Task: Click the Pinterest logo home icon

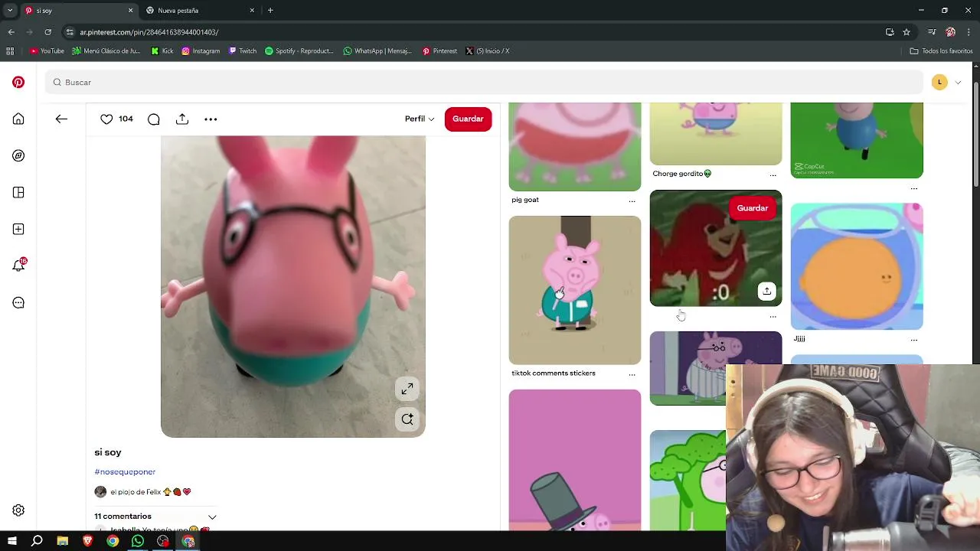Action: (x=18, y=82)
